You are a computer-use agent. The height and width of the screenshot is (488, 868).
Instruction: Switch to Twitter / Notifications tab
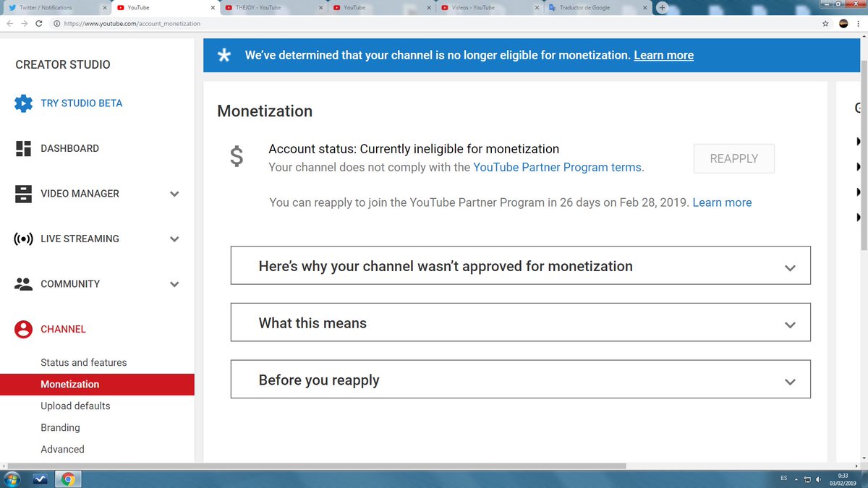click(x=56, y=7)
